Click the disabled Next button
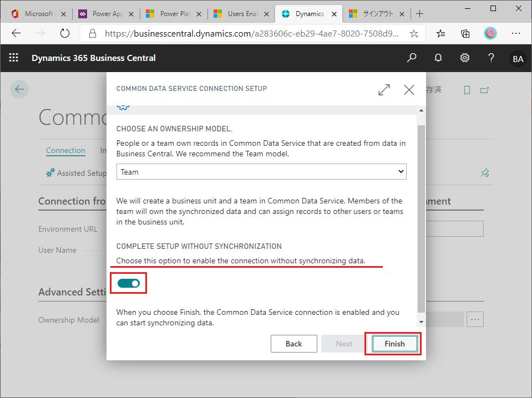Image resolution: width=532 pixels, height=398 pixels. 344,344
